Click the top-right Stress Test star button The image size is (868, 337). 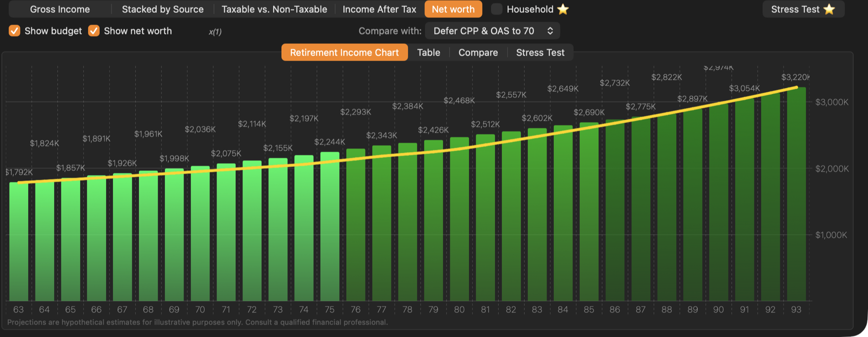tap(803, 9)
